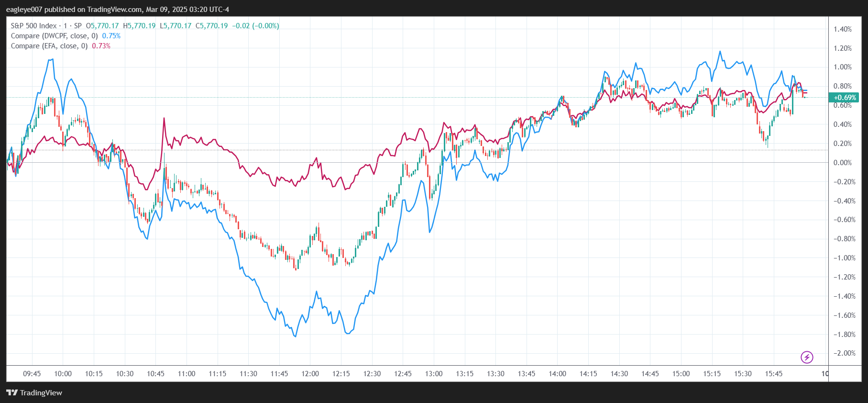Click the high value H5,770.19

click(139, 26)
